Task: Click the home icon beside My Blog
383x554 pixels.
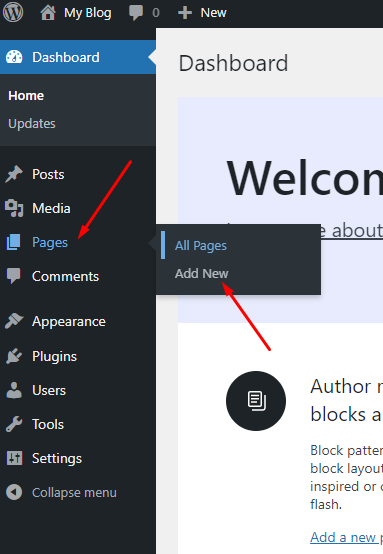Action: click(x=48, y=13)
